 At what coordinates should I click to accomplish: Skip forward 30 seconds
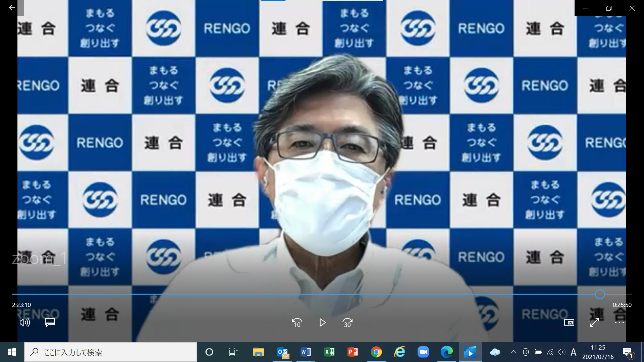point(347,322)
